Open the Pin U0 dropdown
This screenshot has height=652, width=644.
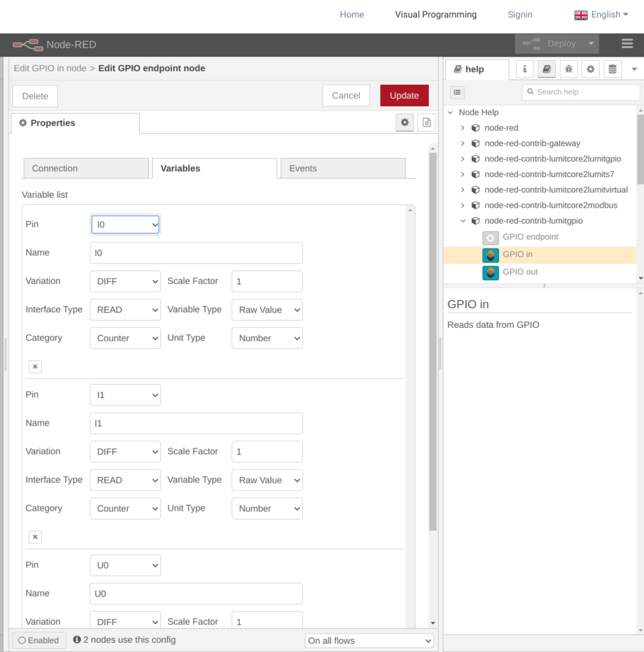click(125, 565)
